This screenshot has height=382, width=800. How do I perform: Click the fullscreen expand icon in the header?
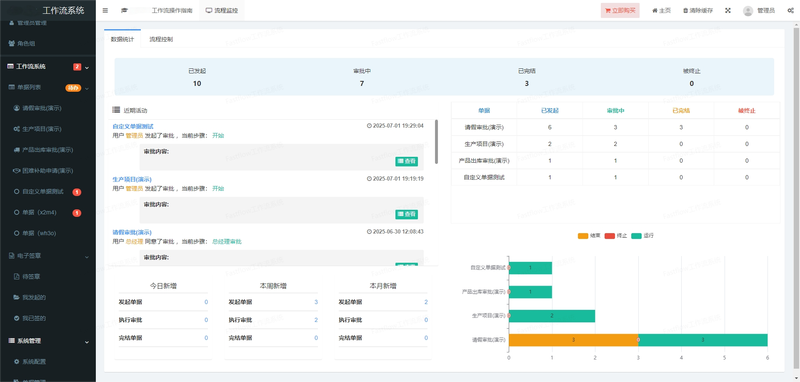(728, 10)
